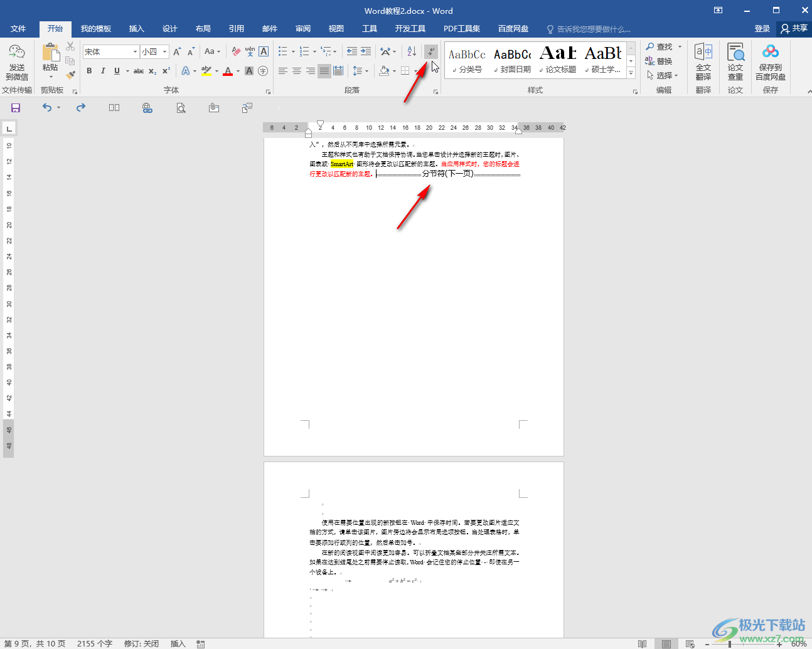Image resolution: width=812 pixels, height=649 pixels.
Task: Open bullet list style dropdown arrow
Action: click(294, 51)
